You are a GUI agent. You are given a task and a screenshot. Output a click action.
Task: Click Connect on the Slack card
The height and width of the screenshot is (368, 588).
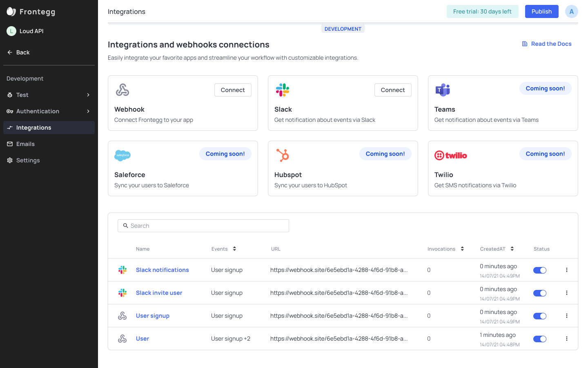(393, 90)
